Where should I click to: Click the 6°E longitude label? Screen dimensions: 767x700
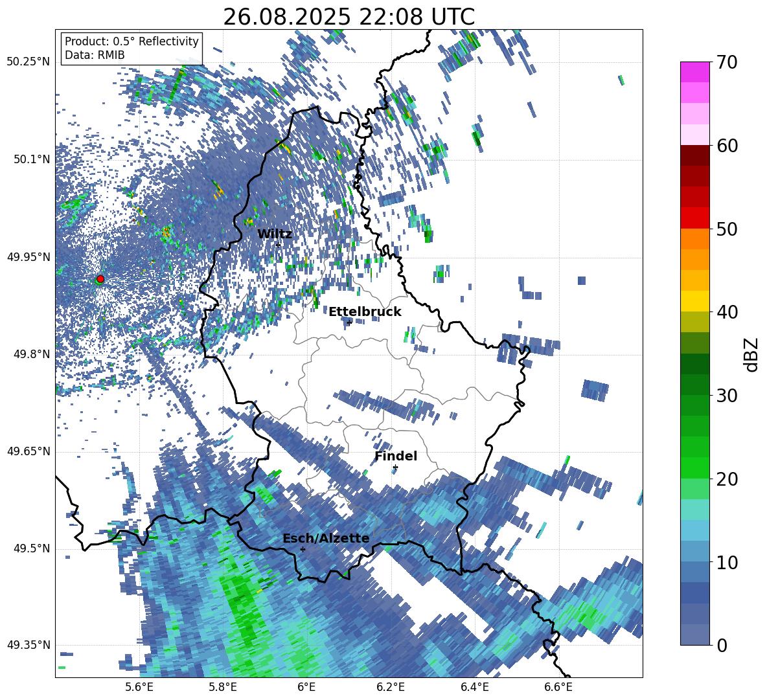click(306, 687)
